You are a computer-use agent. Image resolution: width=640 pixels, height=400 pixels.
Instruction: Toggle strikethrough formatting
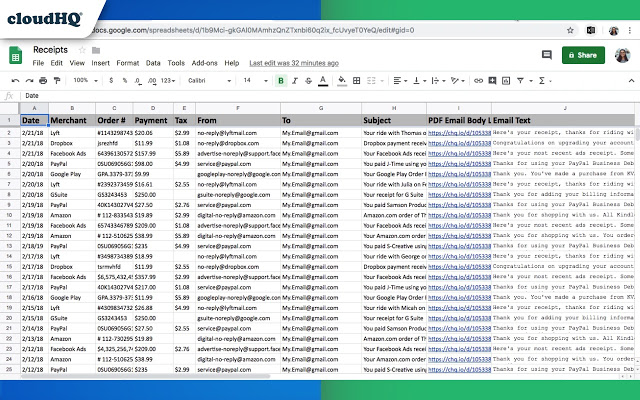(309, 81)
